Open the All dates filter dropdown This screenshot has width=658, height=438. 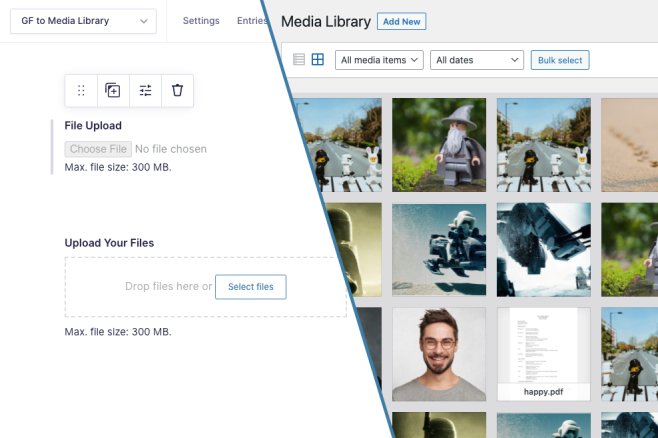(x=477, y=60)
